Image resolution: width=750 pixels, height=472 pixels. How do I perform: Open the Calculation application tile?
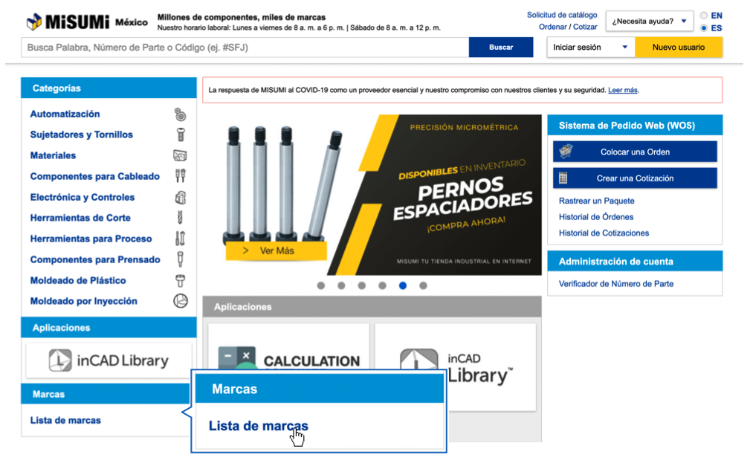(x=289, y=347)
